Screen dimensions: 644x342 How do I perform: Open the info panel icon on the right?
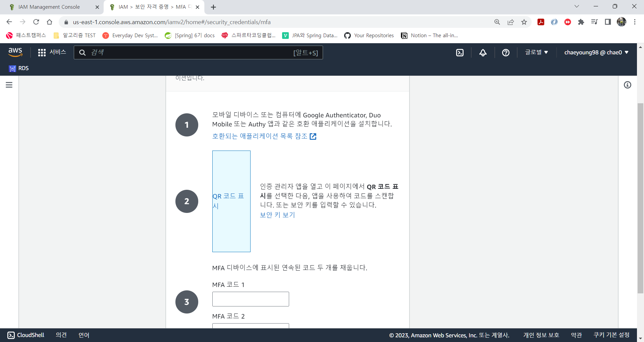[628, 85]
